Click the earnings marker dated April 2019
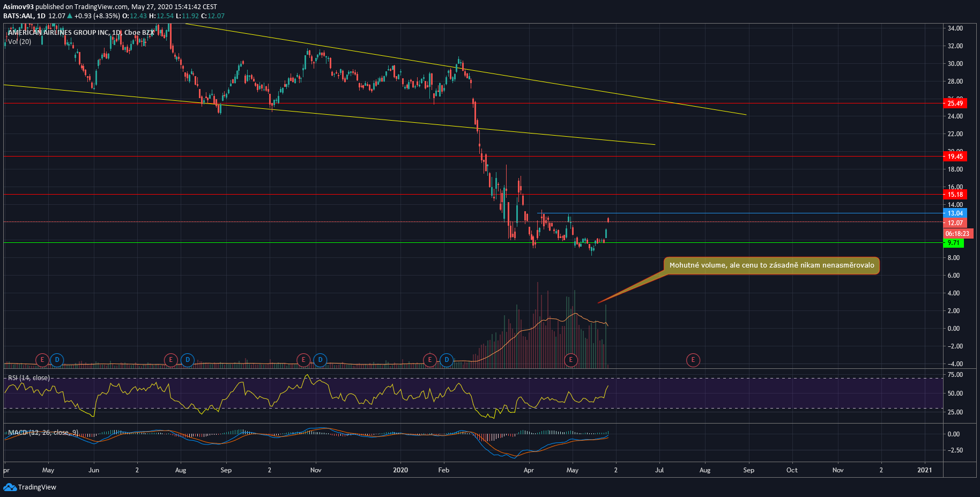Viewport: 980px width, 497px height. tap(42, 360)
